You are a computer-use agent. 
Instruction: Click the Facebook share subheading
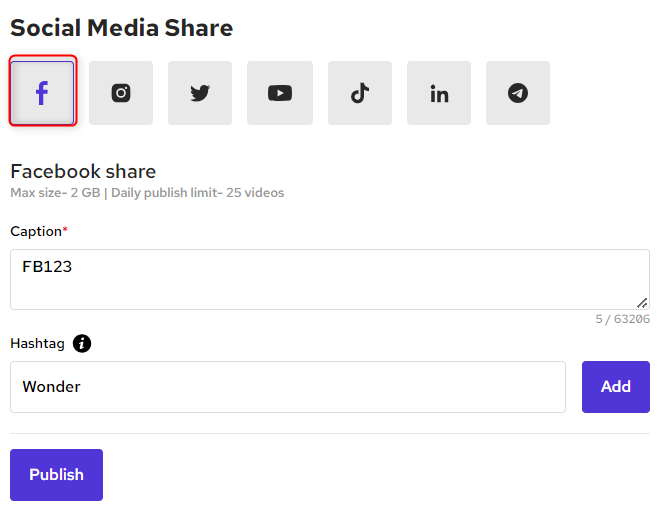coord(83,171)
